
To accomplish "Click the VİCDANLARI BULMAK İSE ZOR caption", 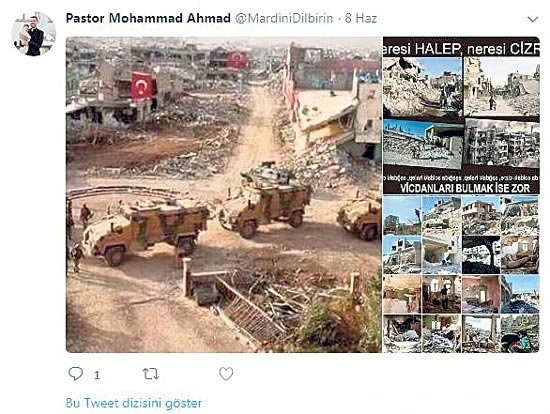I will (x=465, y=188).
